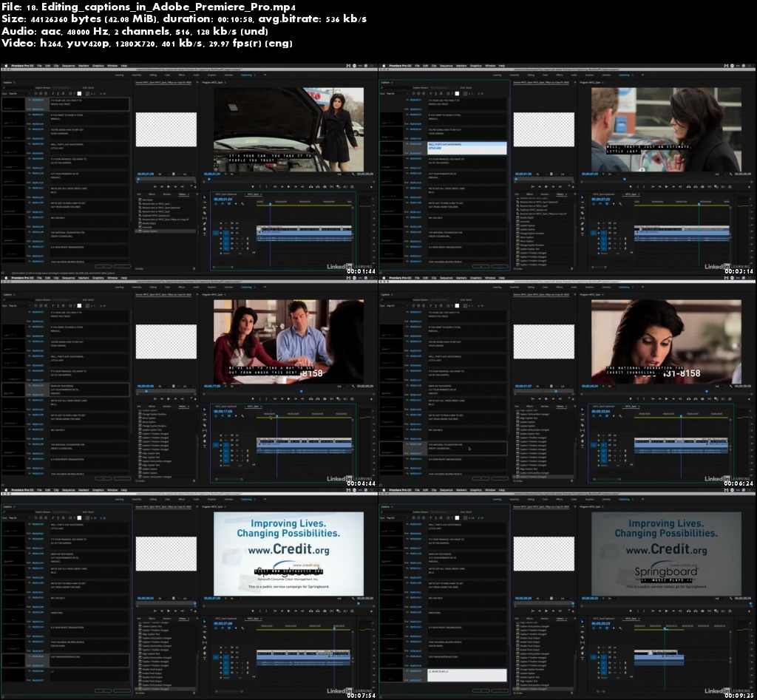
Task: Open History panel menu in the 00:01:44 frame
Action: click(189, 194)
